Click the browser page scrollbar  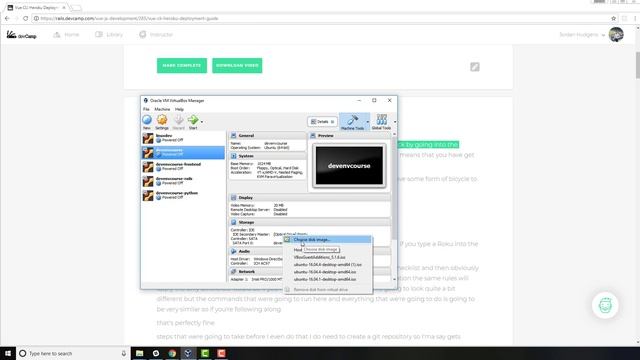pos(638,65)
